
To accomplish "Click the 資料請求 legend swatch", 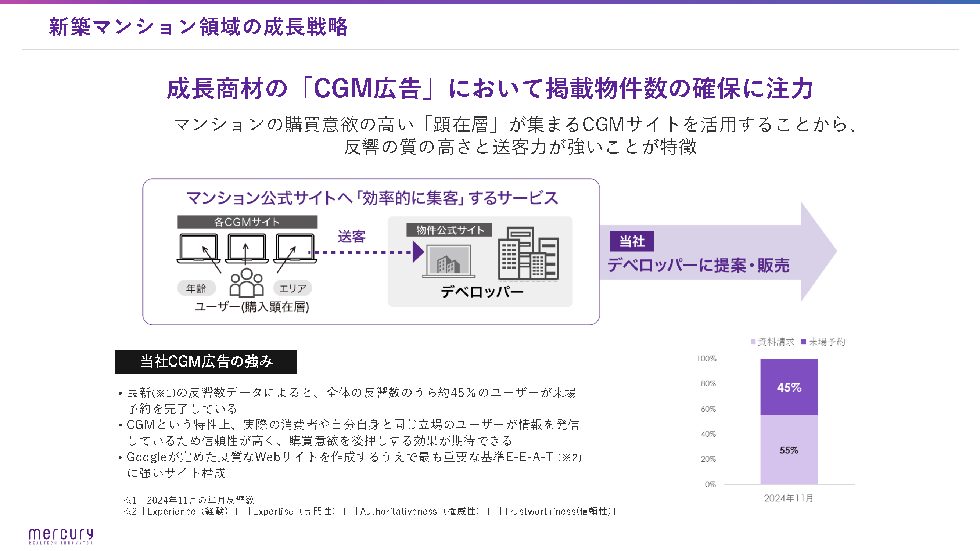I will (753, 342).
